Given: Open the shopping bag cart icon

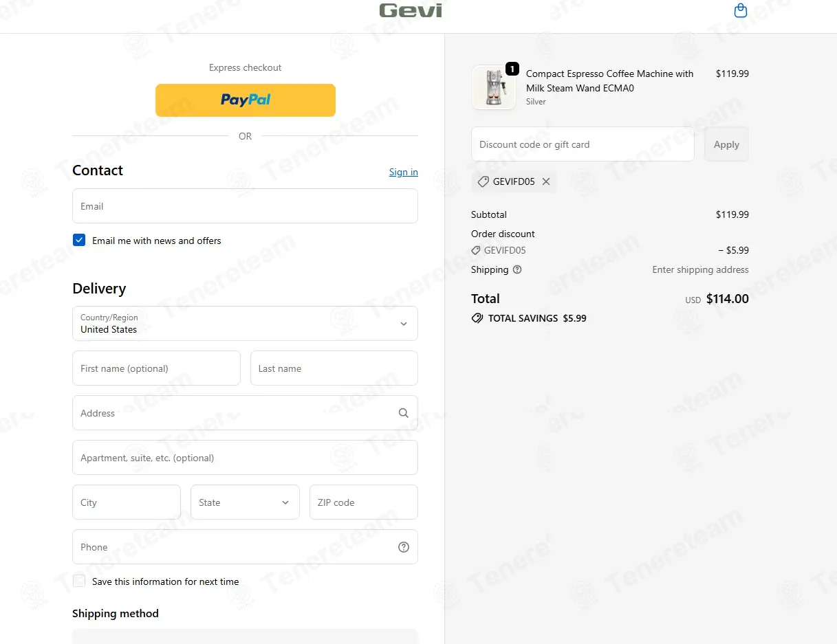Looking at the screenshot, I should pos(741,10).
